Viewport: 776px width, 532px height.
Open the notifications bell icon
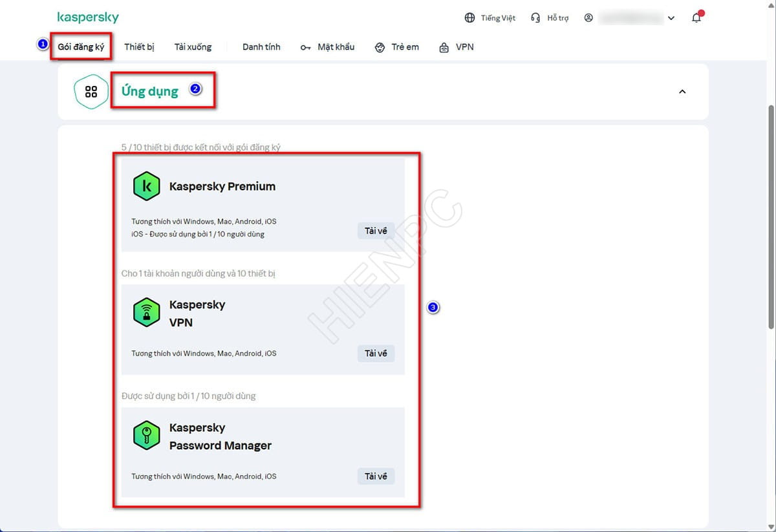pos(696,17)
